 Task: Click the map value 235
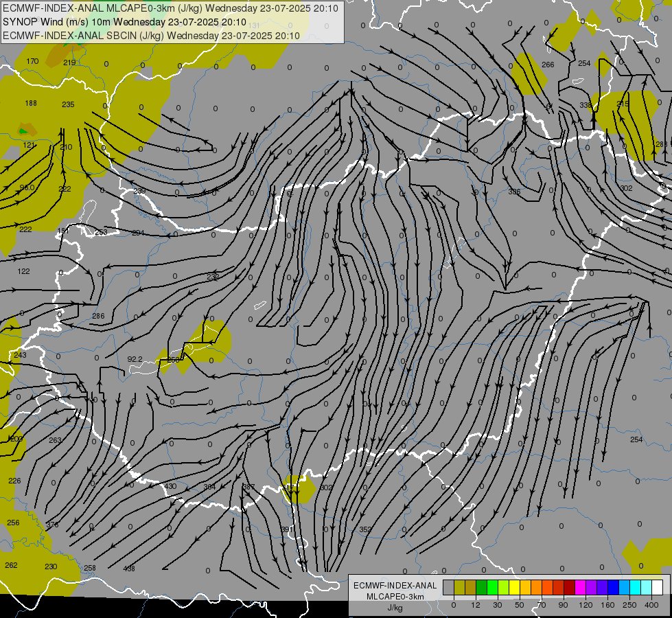pos(68,104)
